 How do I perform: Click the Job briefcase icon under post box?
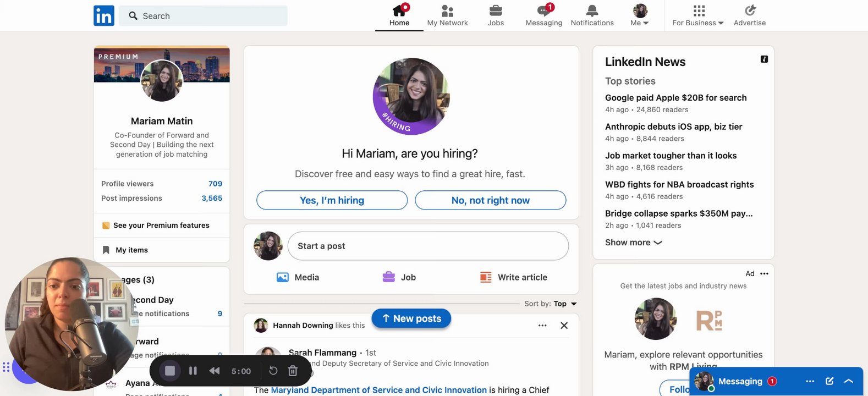click(389, 277)
